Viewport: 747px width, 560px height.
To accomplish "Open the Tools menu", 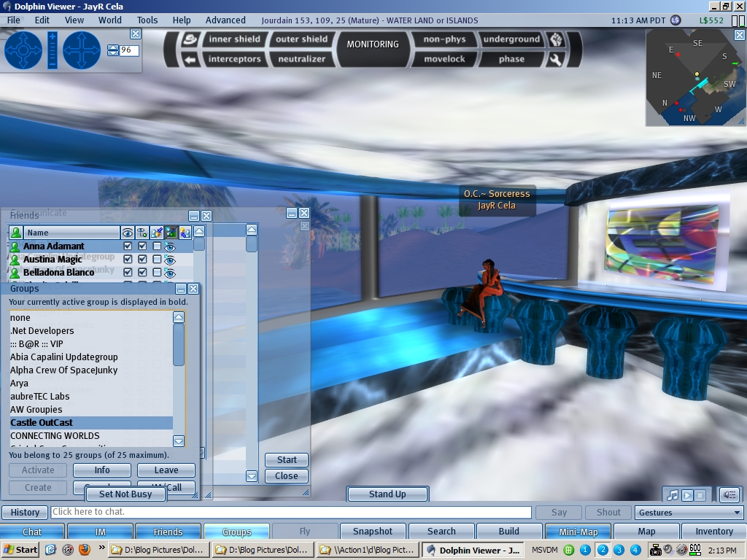I will coord(147,20).
